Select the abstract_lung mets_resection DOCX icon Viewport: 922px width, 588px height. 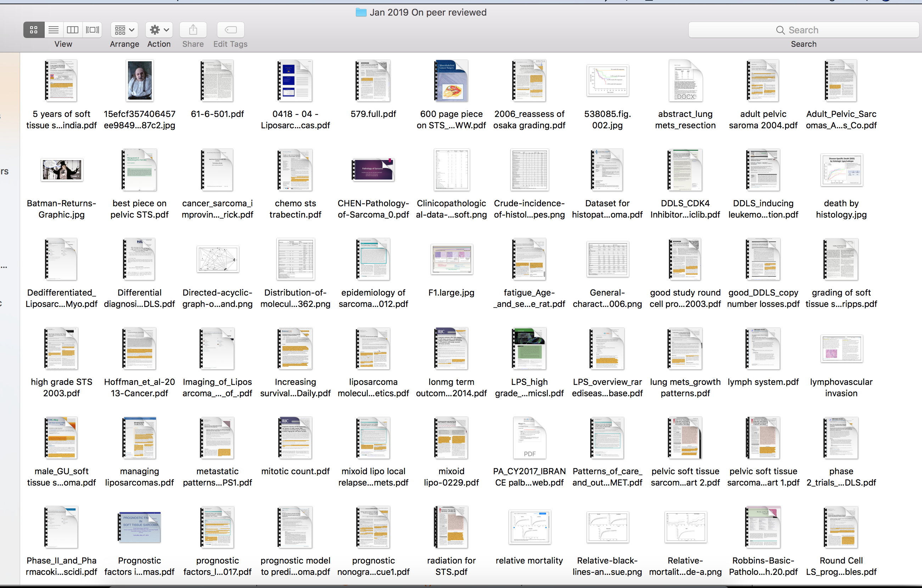(685, 81)
